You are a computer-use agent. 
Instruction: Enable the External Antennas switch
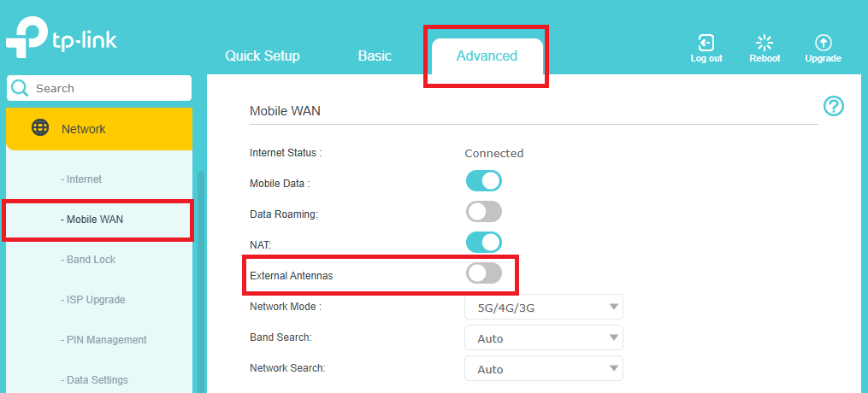point(484,273)
